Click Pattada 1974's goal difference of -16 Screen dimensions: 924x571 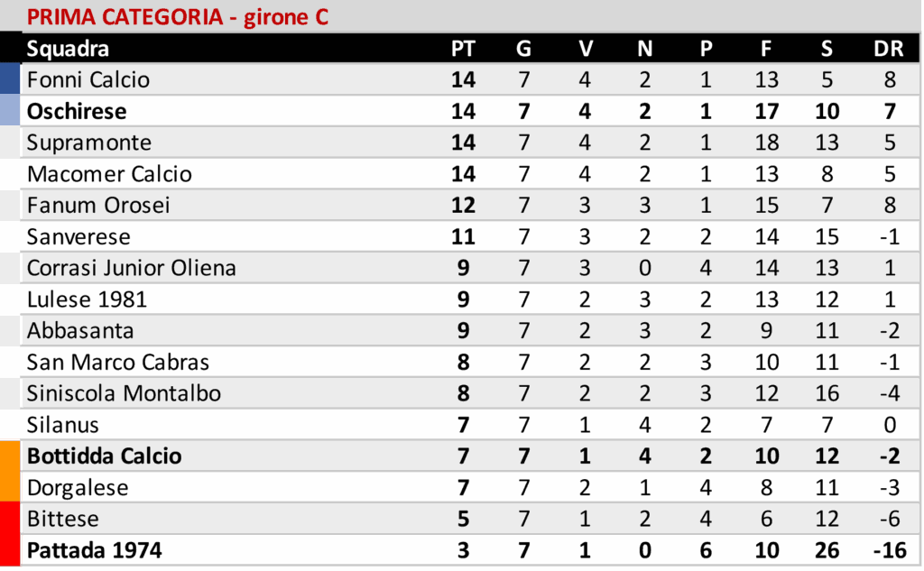[889, 550]
